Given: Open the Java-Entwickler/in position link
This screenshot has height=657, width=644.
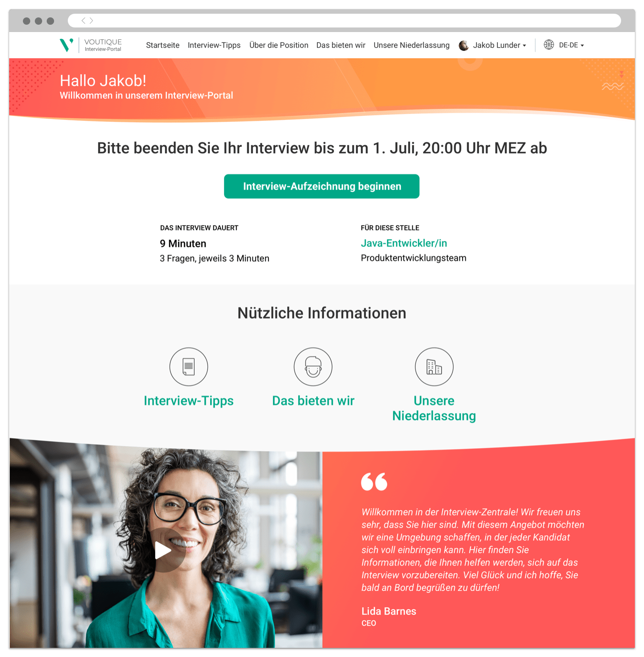Looking at the screenshot, I should (404, 243).
